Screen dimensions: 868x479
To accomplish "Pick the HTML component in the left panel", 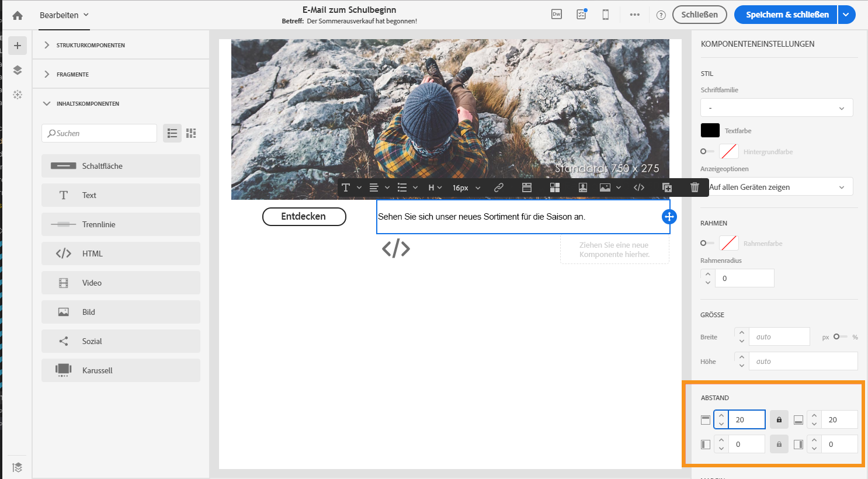I will [121, 254].
